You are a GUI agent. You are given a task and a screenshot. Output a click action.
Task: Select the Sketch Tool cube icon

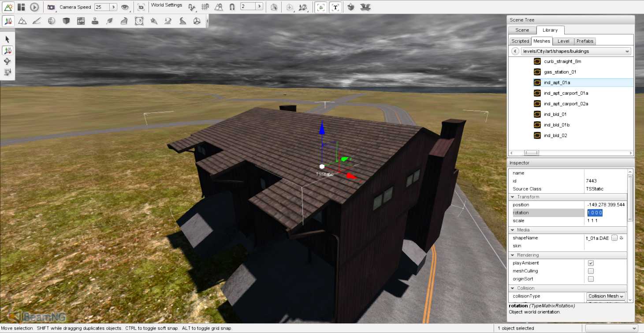click(x=66, y=21)
